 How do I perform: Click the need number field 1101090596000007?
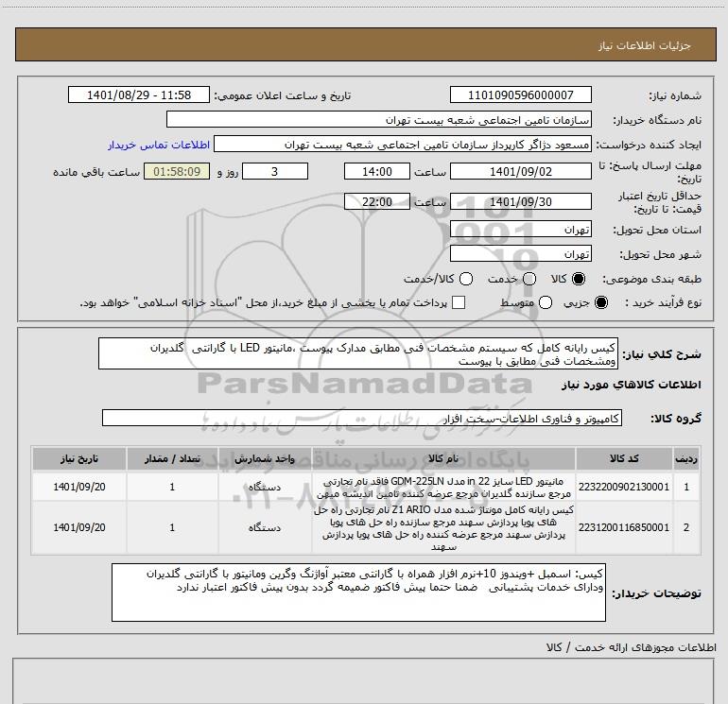[x=520, y=94]
